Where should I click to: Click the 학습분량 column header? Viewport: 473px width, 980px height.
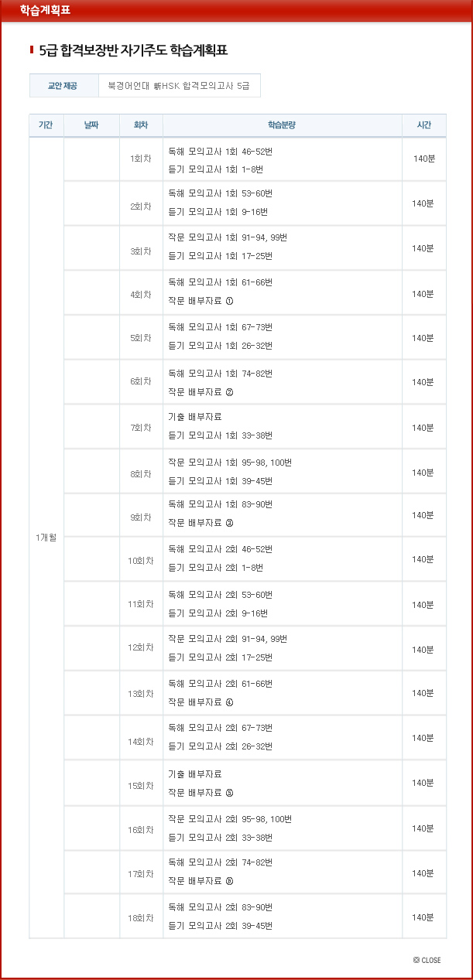(282, 125)
